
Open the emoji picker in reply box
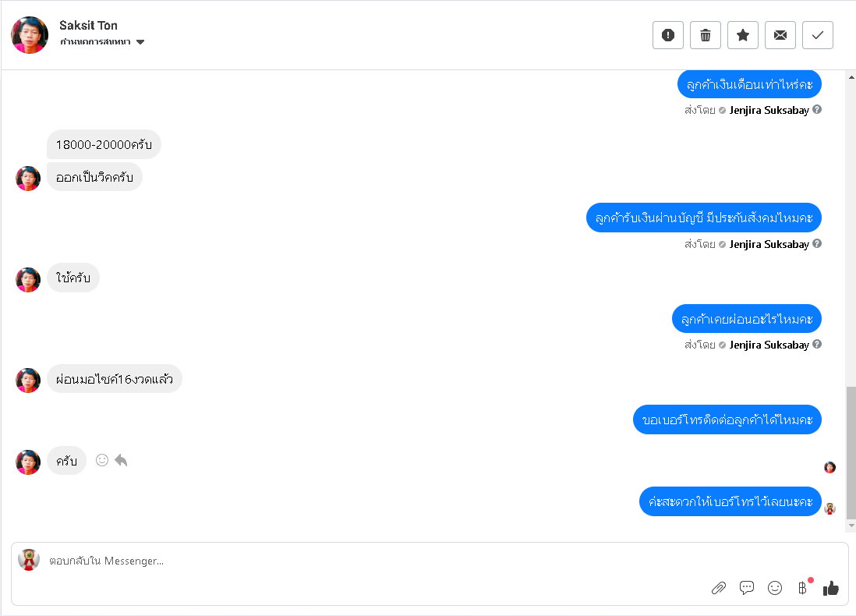pyautogui.click(x=775, y=588)
